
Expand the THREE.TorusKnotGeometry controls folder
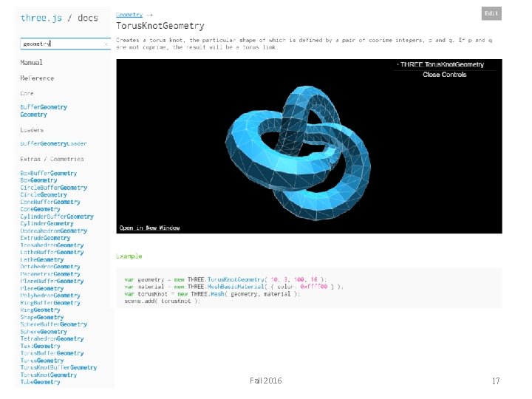click(440, 64)
